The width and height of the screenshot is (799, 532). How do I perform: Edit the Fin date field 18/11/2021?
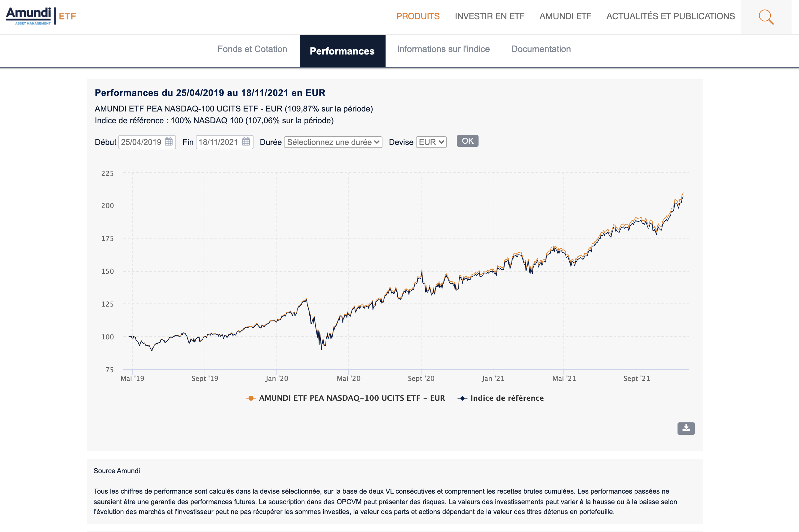[x=224, y=142]
